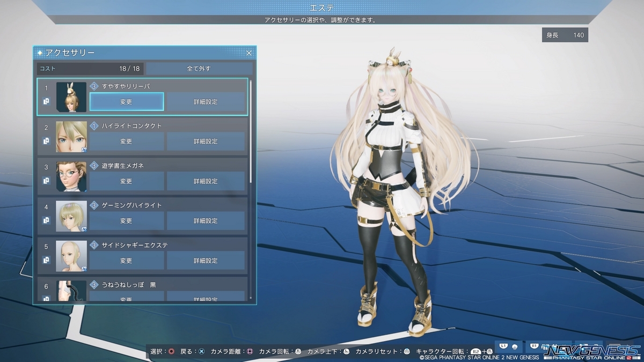Click the L1 shortcut icon in the bottom bar

click(503, 346)
